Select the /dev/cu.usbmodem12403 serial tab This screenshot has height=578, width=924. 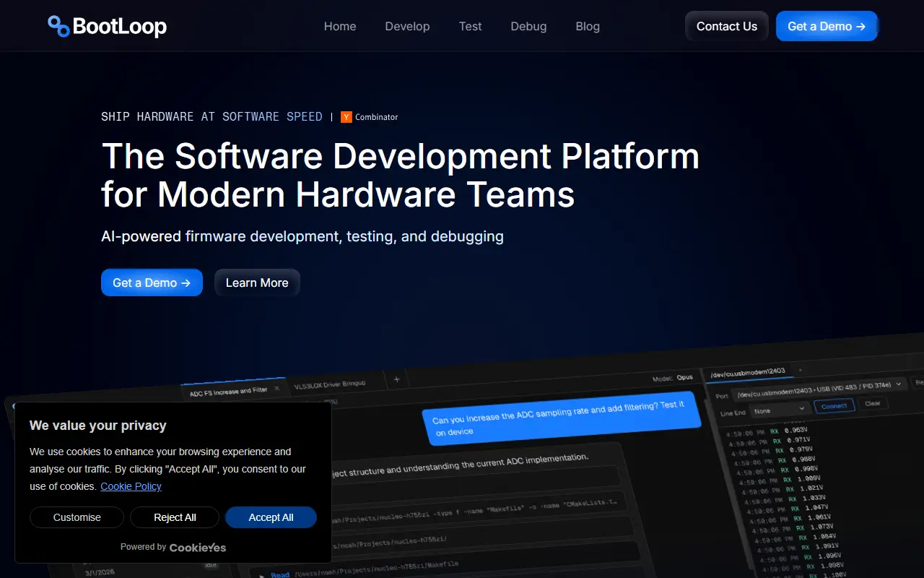[747, 374]
